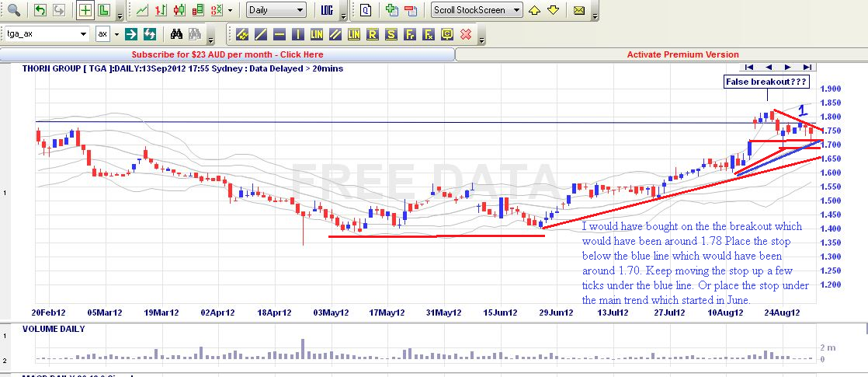868x377 pixels.
Task: Step chart forward one period
Action: [x=788, y=67]
